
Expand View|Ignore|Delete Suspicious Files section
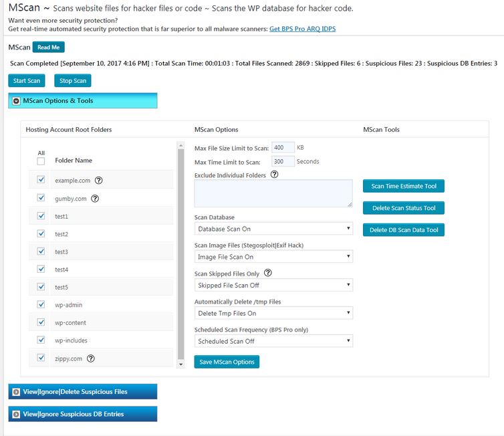point(83,392)
